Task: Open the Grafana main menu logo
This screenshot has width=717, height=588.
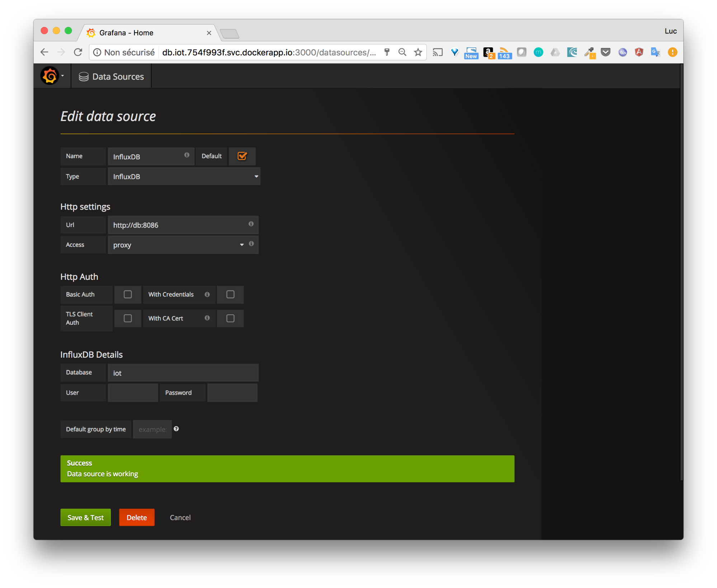Action: (50, 76)
